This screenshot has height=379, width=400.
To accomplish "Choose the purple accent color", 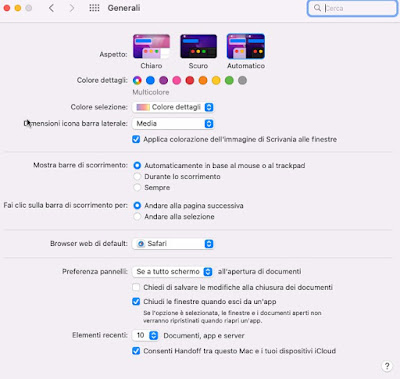I will (x=163, y=80).
